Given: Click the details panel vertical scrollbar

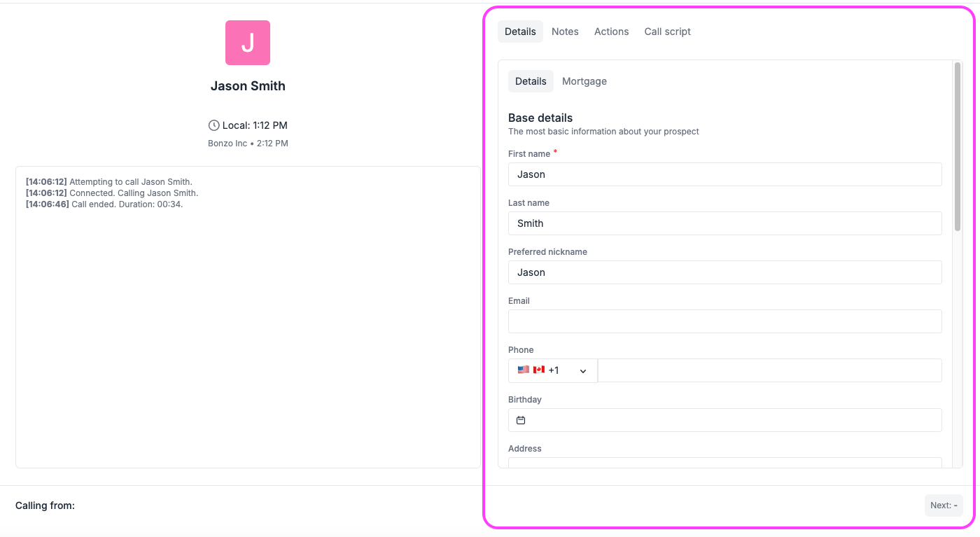Looking at the screenshot, I should (x=957, y=147).
